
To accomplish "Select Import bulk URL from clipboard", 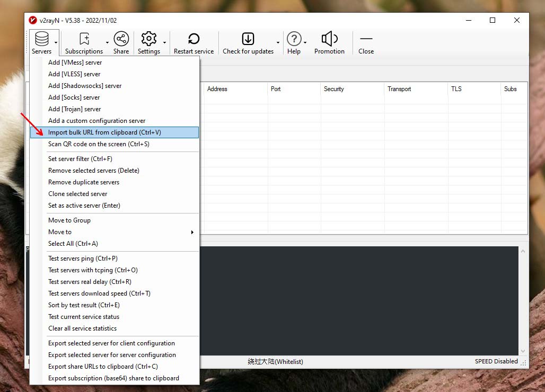I will pyautogui.click(x=104, y=132).
